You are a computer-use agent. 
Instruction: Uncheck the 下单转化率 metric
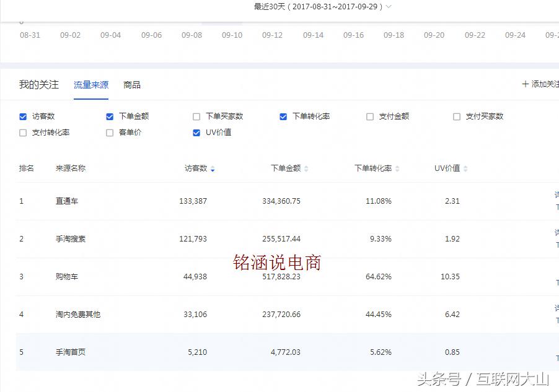[283, 116]
